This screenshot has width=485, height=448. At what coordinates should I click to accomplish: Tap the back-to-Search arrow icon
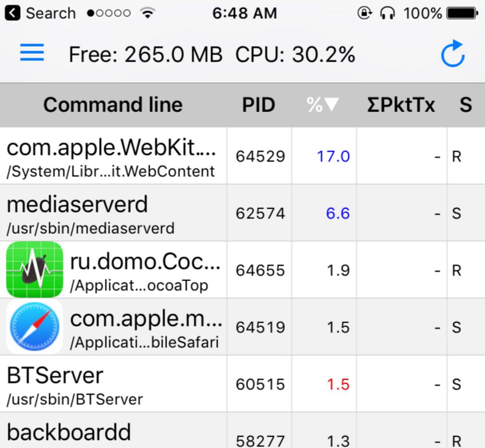tap(12, 13)
